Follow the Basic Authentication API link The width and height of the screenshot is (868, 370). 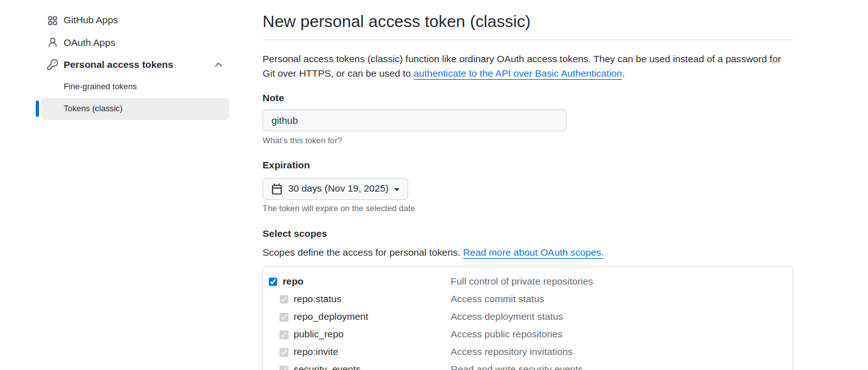tap(518, 73)
